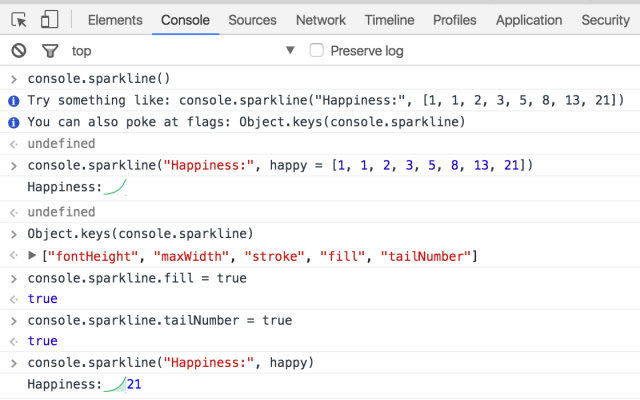Click the 'undefined' result above Object.keys line
Viewport: 640px width, 400px height.
tap(61, 212)
